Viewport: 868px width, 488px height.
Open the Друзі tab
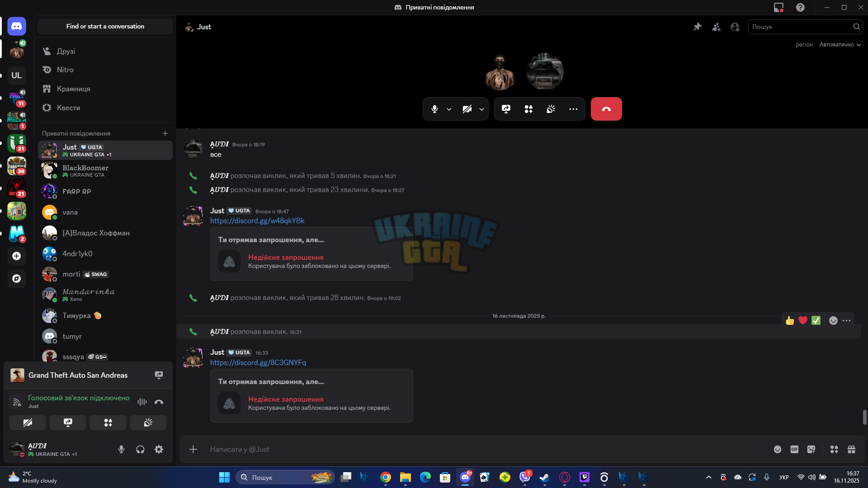click(105, 51)
